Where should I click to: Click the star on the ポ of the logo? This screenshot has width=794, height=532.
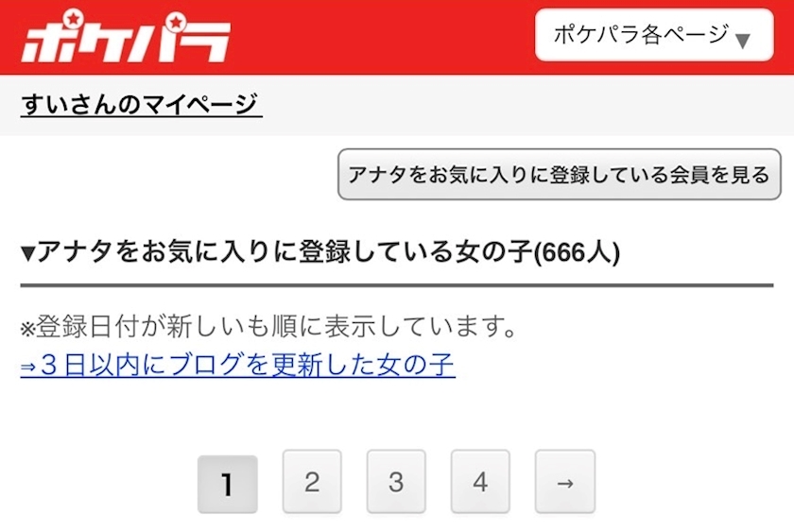click(x=74, y=20)
